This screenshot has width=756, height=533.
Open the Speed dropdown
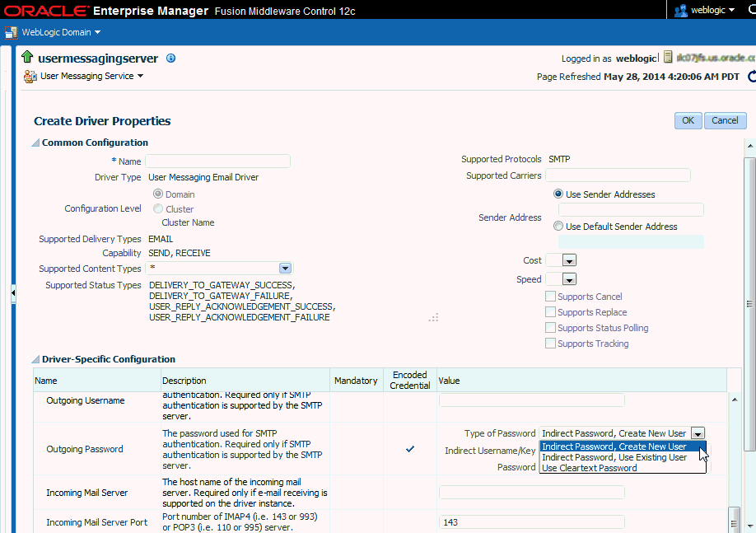(569, 279)
